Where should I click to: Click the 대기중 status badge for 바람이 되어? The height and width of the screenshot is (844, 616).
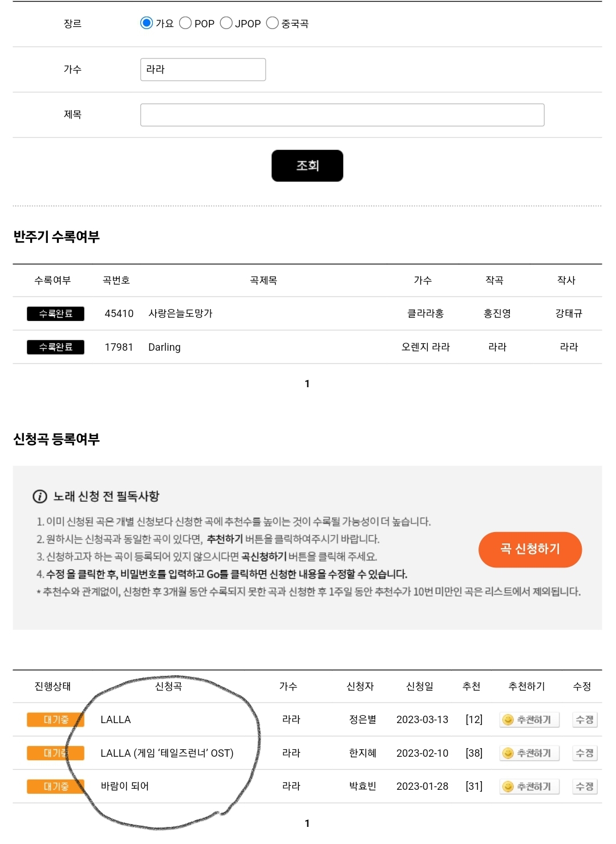(x=55, y=787)
